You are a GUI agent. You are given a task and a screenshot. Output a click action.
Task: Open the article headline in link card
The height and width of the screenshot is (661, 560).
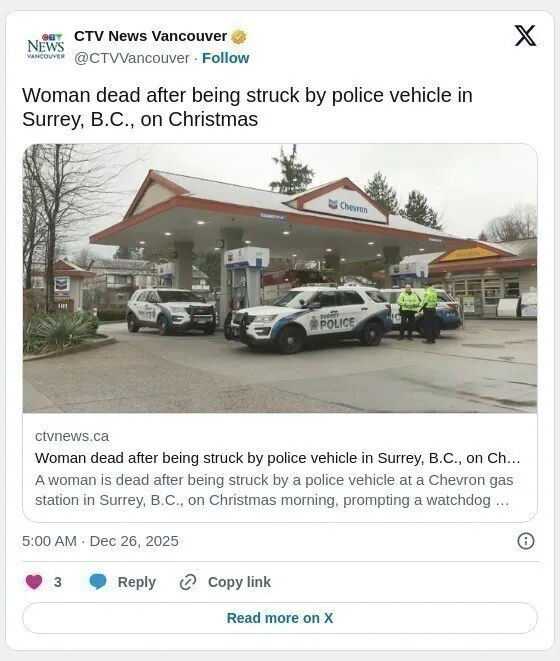(x=277, y=458)
